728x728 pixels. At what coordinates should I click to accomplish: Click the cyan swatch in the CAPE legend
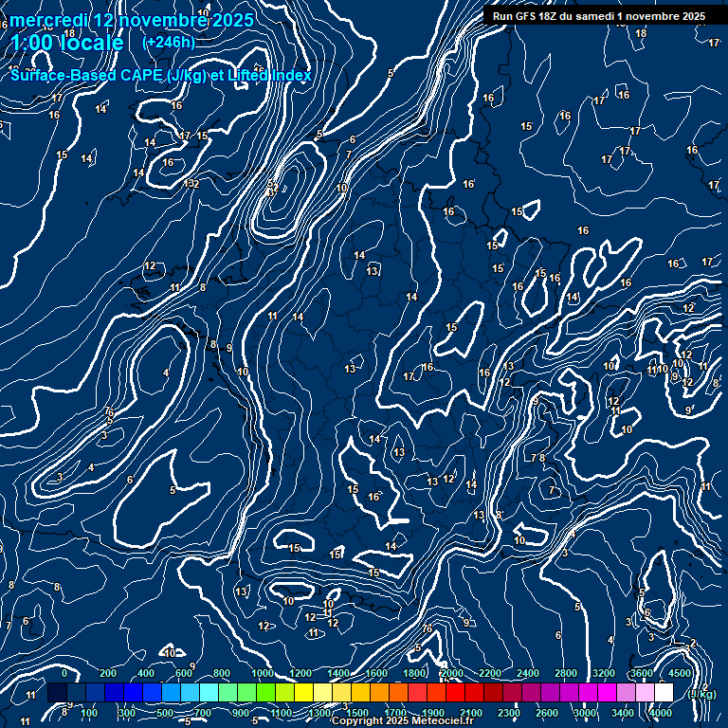click(x=209, y=692)
